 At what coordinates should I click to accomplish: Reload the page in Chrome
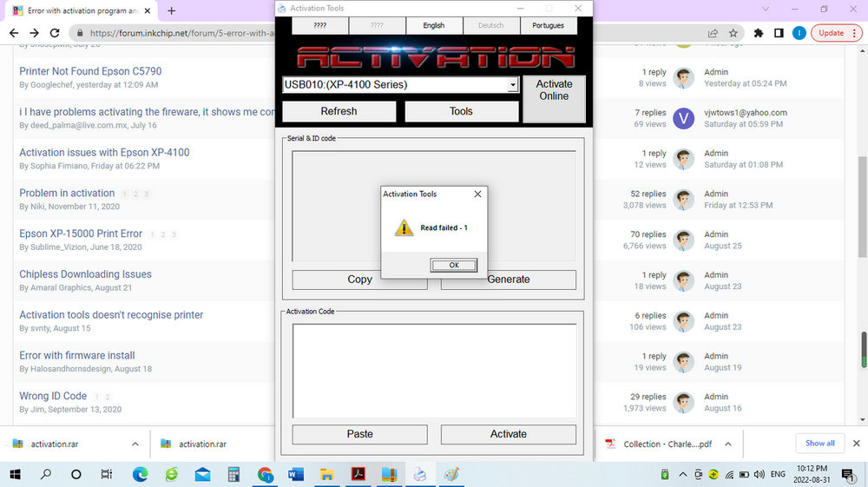[55, 33]
